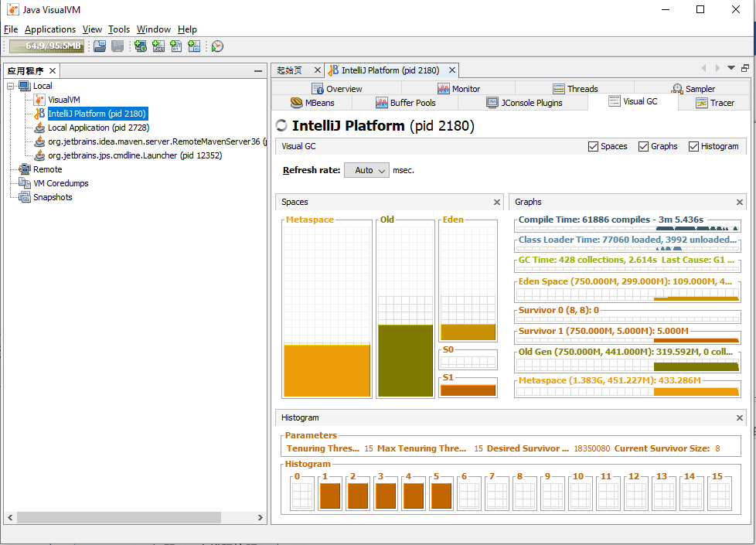Click the S1 survivor space bar
Screen dimensions: 756x545
[x=468, y=390]
